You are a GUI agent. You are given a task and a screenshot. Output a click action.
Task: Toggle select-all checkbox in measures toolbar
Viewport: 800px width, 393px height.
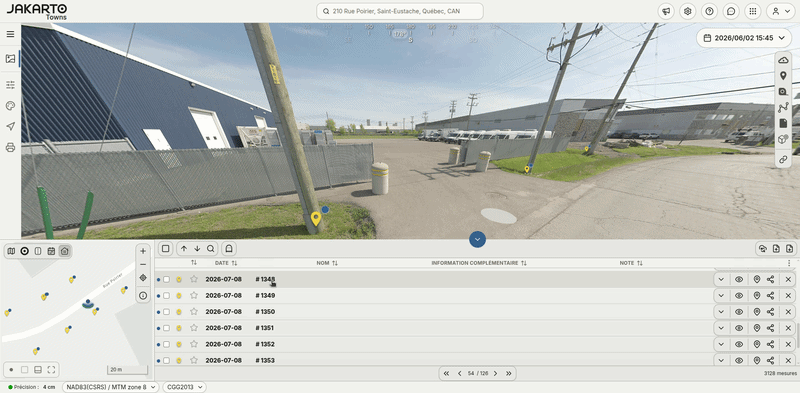pos(165,249)
